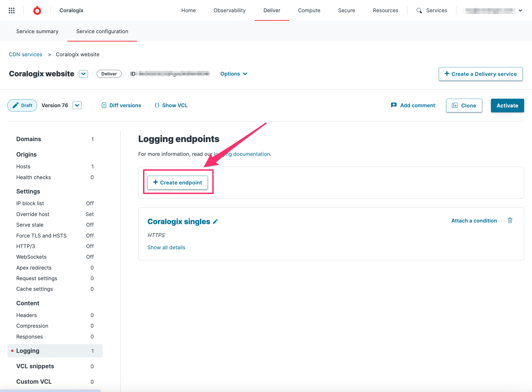Click the Add comment speech bubble icon
Image resolution: width=532 pixels, height=392 pixels.
point(394,105)
